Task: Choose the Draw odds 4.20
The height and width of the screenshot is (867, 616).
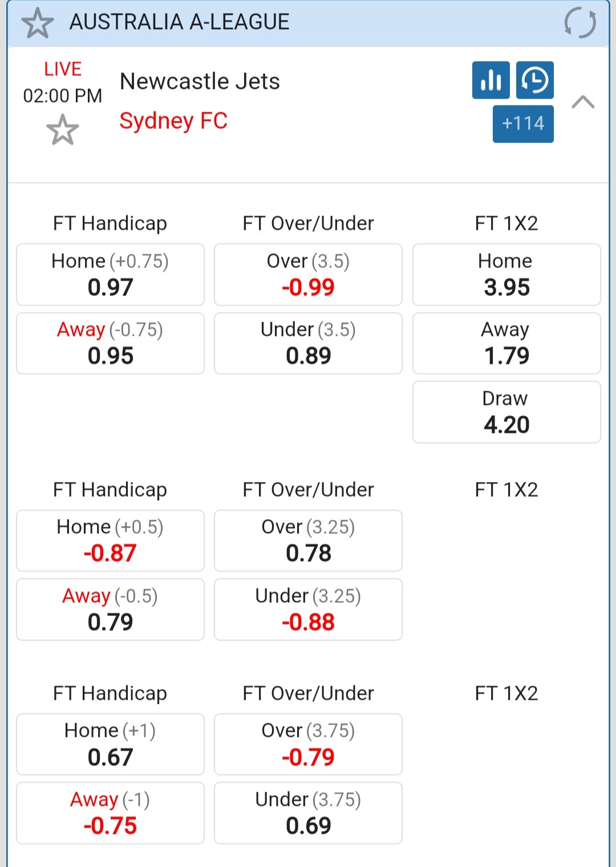Action: 506,412
